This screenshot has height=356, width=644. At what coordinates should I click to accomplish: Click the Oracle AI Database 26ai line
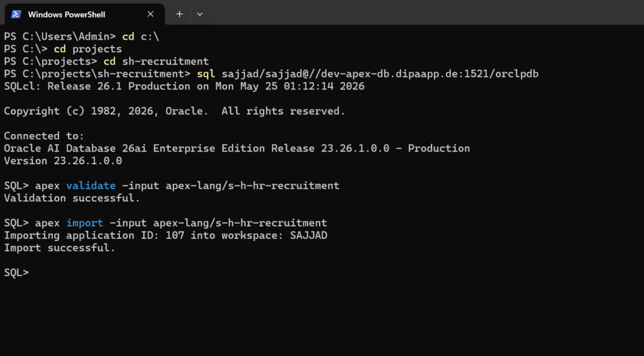pos(237,148)
